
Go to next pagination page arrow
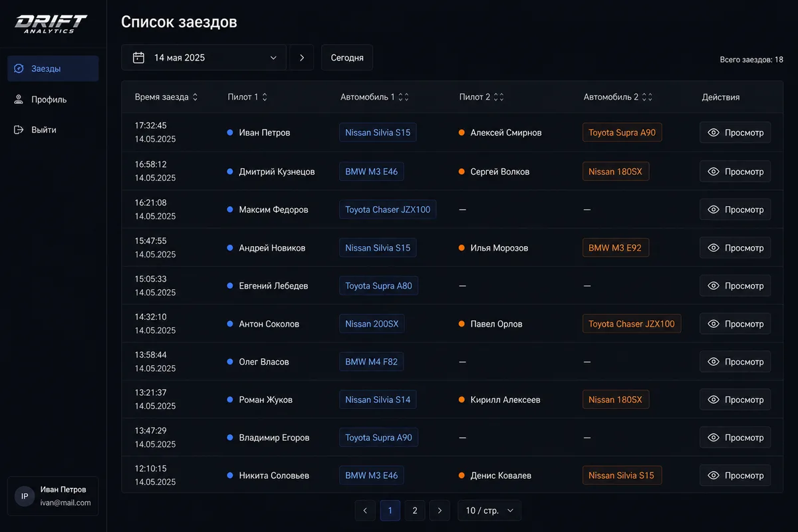[x=440, y=511]
